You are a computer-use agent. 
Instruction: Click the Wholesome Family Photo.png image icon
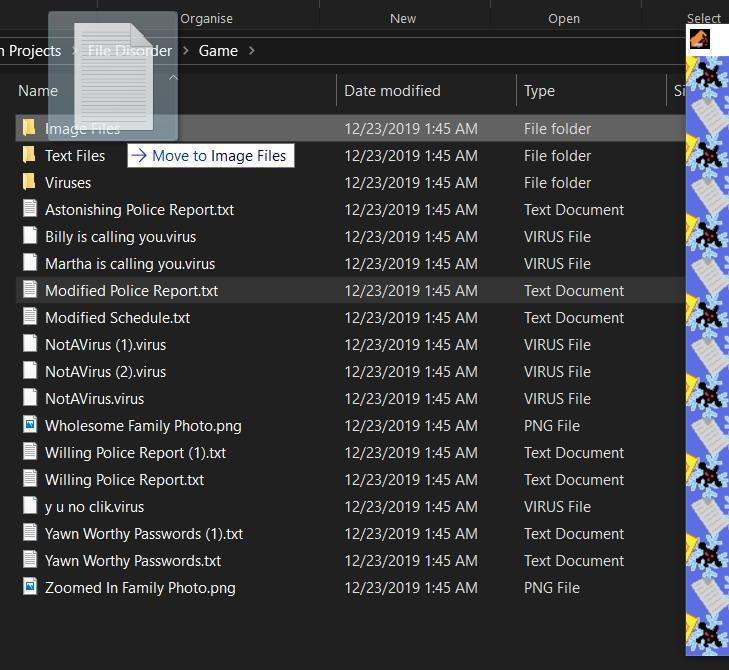click(x=30, y=424)
